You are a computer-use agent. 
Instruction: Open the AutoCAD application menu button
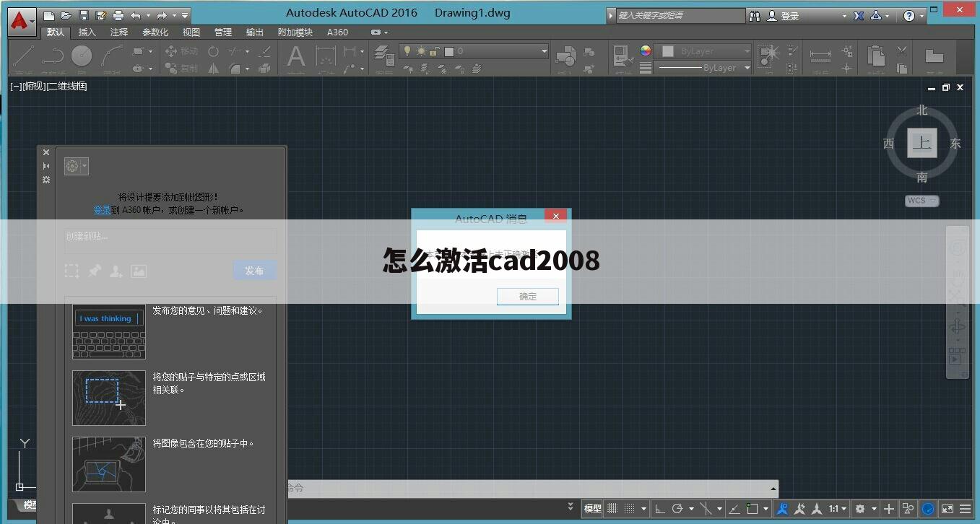click(x=22, y=22)
